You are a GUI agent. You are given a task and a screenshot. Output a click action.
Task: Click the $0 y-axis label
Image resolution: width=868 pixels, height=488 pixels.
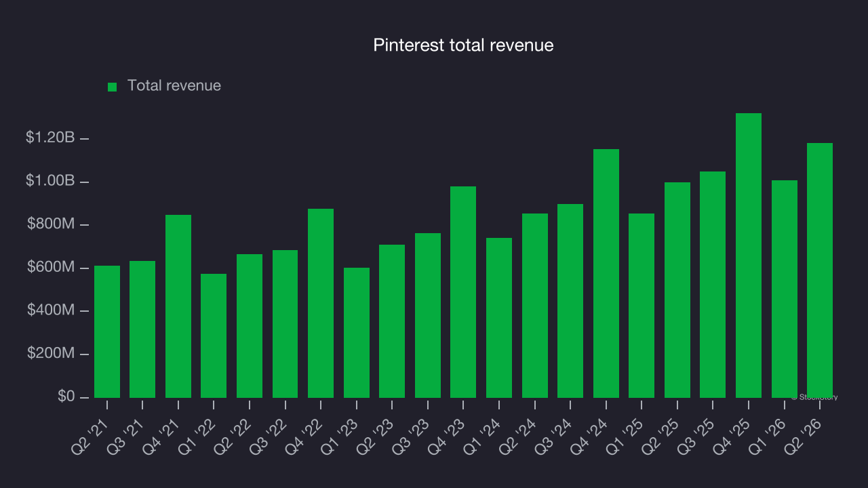point(66,396)
